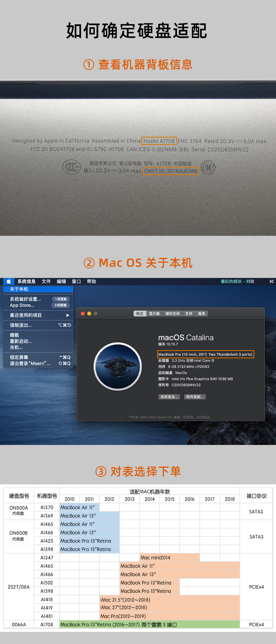Click the macOS Catalina island artwork

(118, 366)
